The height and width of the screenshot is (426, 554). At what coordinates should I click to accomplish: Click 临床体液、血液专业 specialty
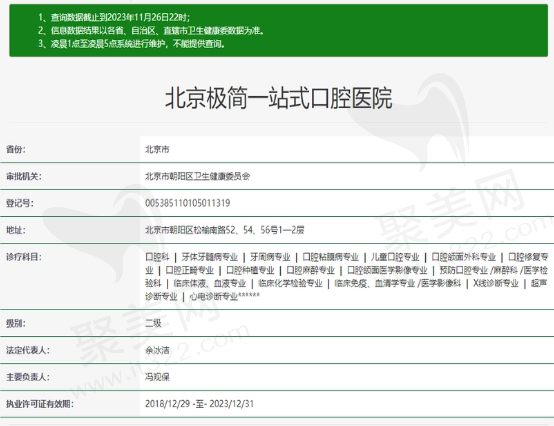pos(210,283)
